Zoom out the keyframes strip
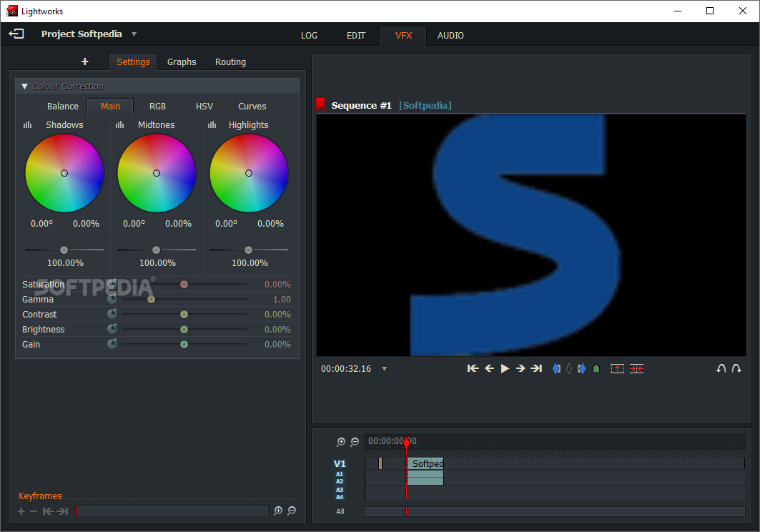 pyautogui.click(x=292, y=511)
